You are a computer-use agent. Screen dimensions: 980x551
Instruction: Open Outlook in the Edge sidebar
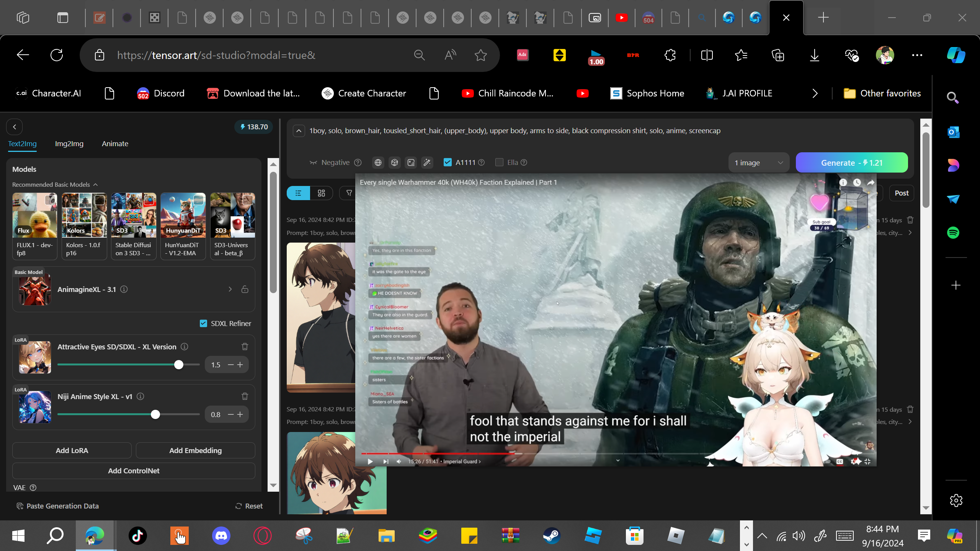(953, 132)
